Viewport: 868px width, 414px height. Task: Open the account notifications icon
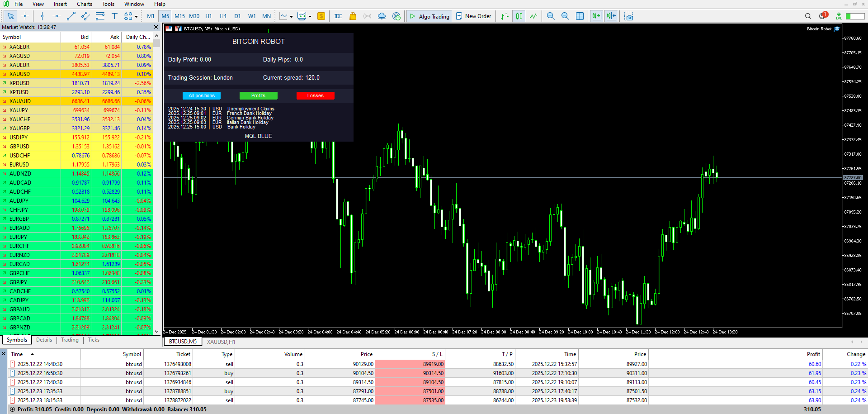(823, 16)
